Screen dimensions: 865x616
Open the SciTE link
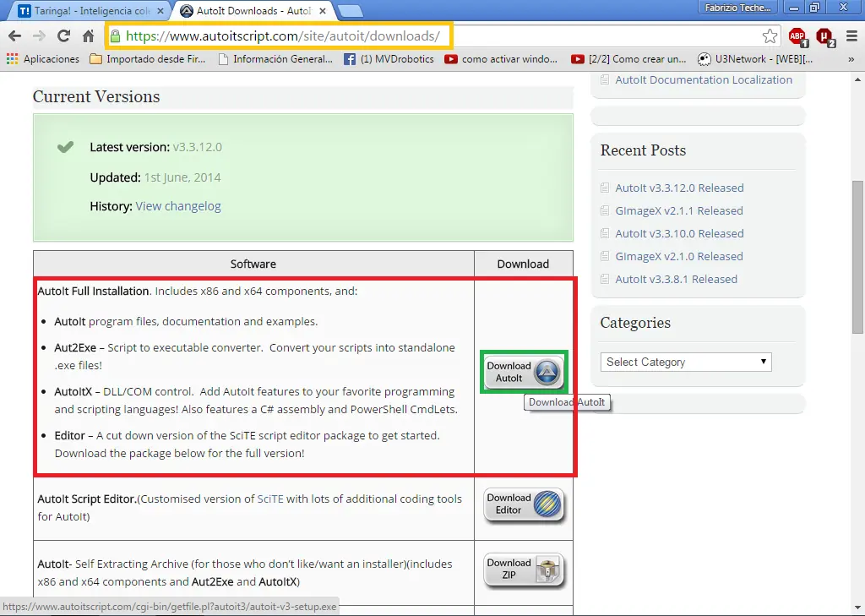(x=270, y=499)
